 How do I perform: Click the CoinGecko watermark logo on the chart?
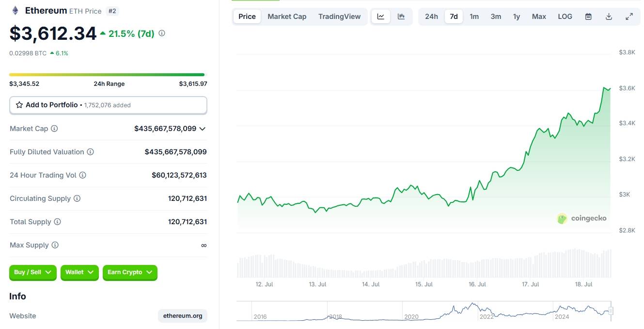click(x=582, y=218)
